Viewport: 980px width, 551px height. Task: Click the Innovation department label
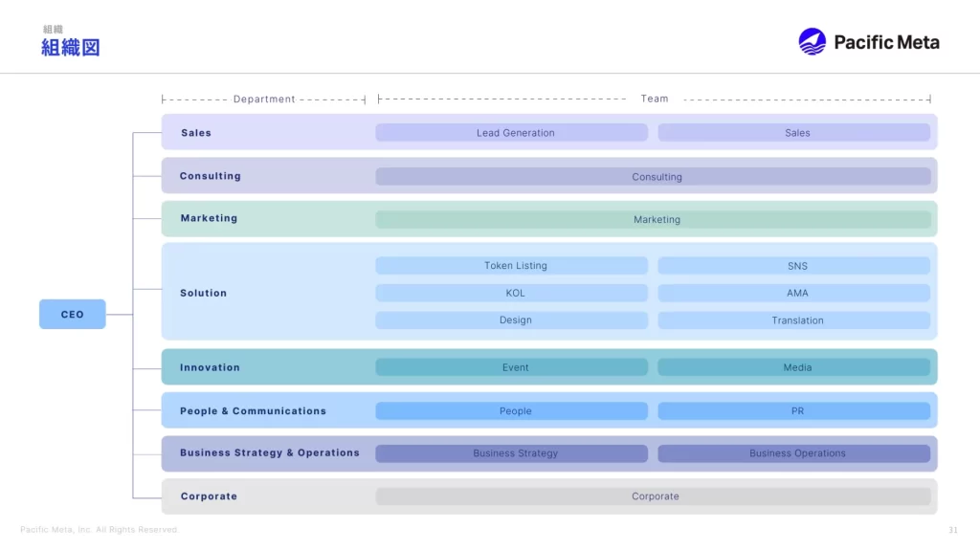(x=210, y=367)
